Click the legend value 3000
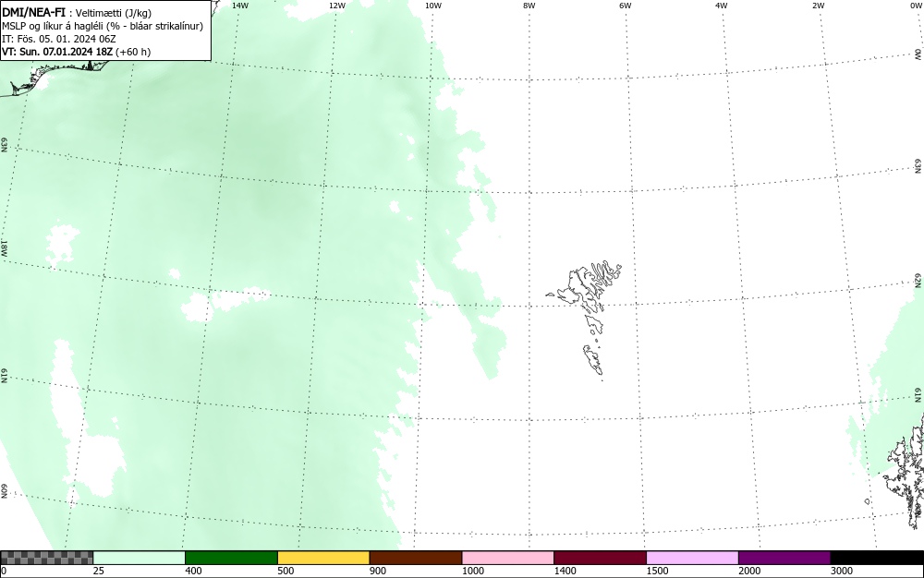Screen dimensions: 924x578 pyautogui.click(x=842, y=571)
